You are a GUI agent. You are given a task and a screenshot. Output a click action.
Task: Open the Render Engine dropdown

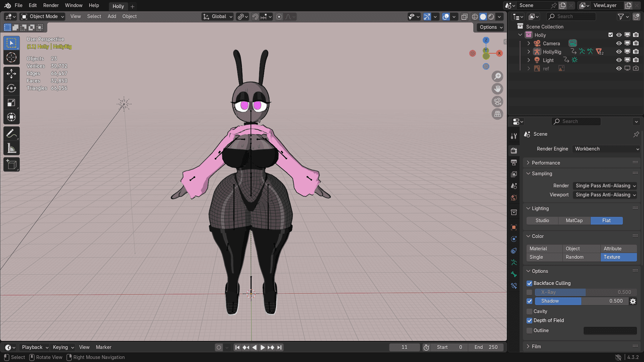click(x=607, y=149)
